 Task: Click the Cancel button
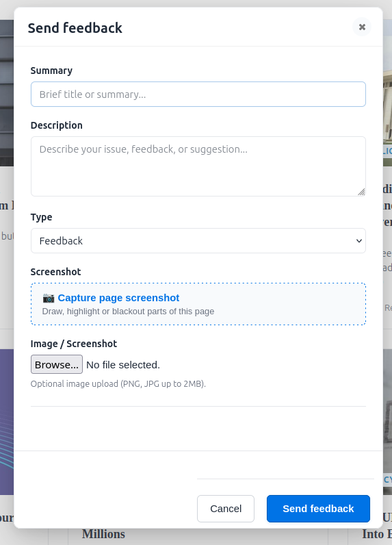(226, 509)
